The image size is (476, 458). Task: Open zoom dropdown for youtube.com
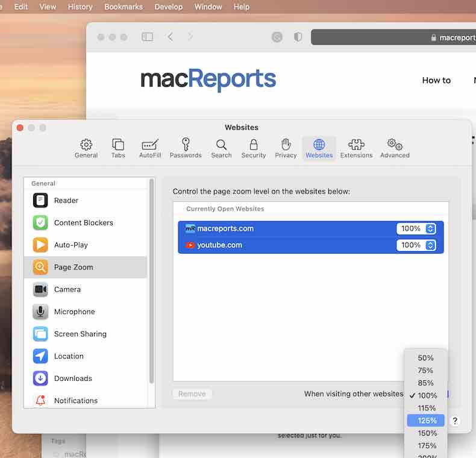(416, 245)
